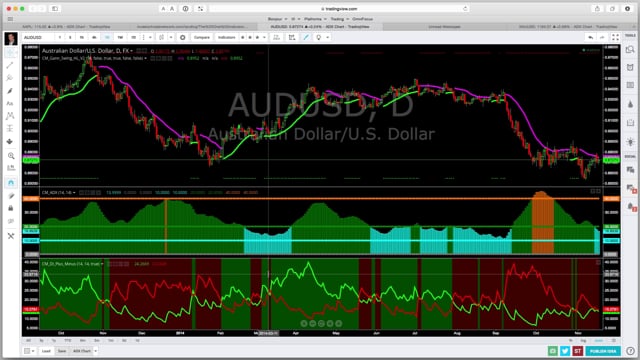The width and height of the screenshot is (640, 360).
Task: Open the watchlist search icon in right sidebar
Action: pyautogui.click(x=630, y=50)
